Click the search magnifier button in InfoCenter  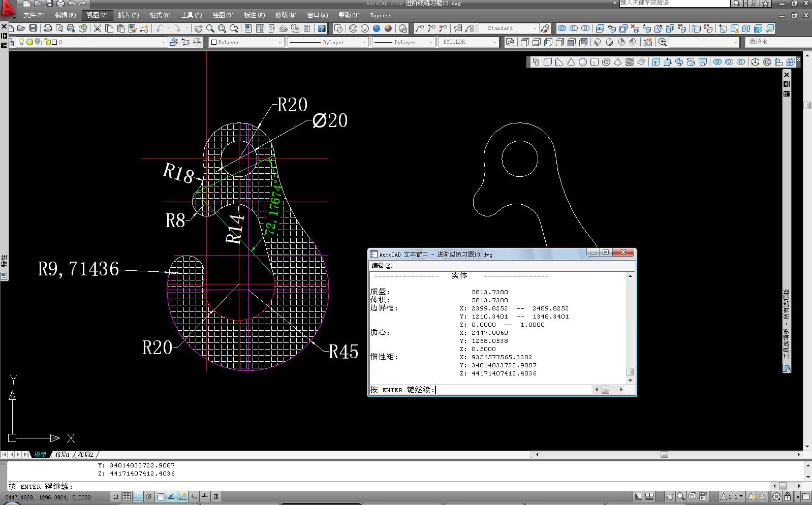point(736,4)
